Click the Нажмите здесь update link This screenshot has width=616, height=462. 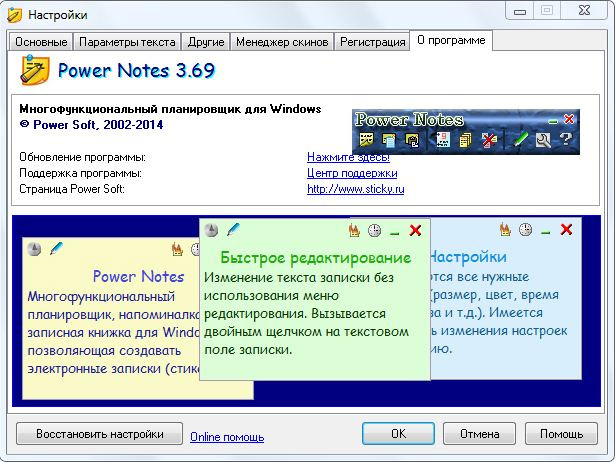348,157
